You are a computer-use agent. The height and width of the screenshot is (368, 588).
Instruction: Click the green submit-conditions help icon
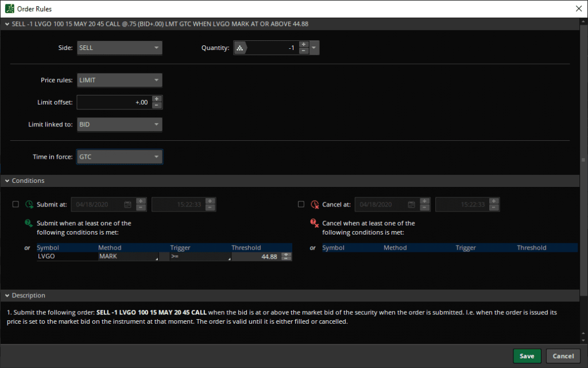tap(29, 224)
